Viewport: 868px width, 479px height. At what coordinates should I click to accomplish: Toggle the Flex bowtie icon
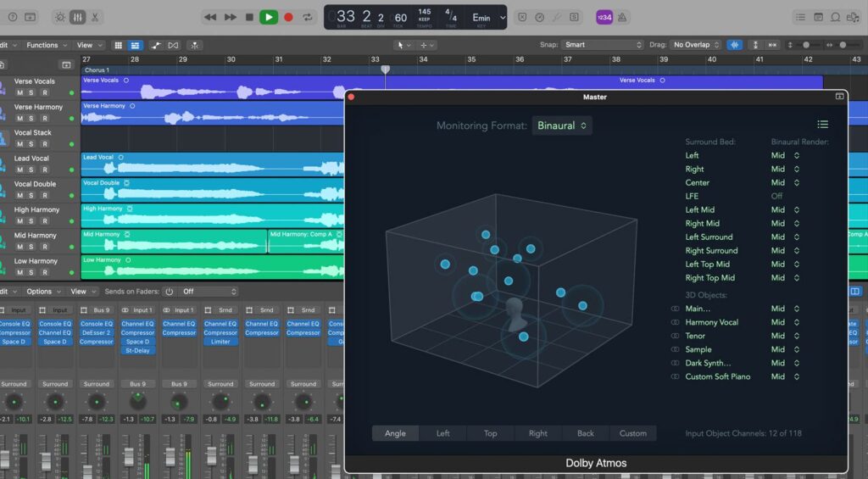click(x=173, y=45)
